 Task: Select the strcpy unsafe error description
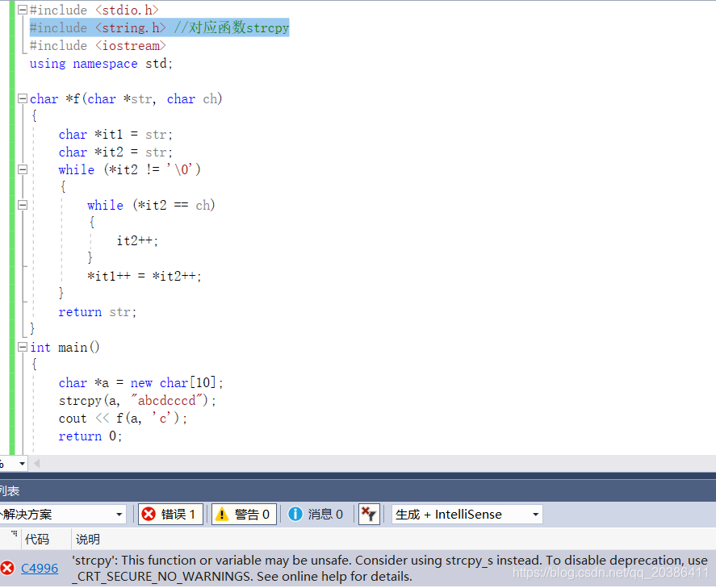click(x=390, y=569)
